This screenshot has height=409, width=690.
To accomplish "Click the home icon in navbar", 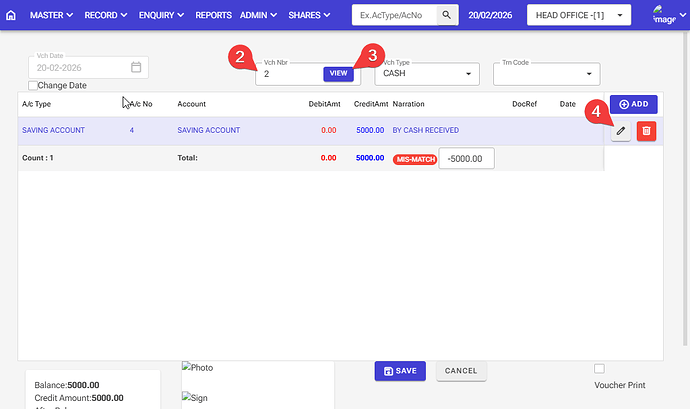I will (x=11, y=16).
